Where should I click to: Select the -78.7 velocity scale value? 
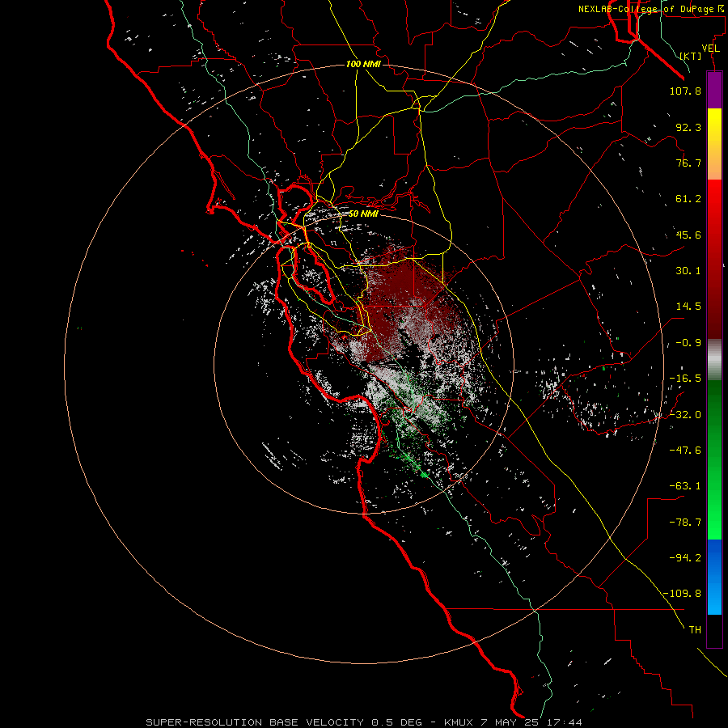point(685,523)
